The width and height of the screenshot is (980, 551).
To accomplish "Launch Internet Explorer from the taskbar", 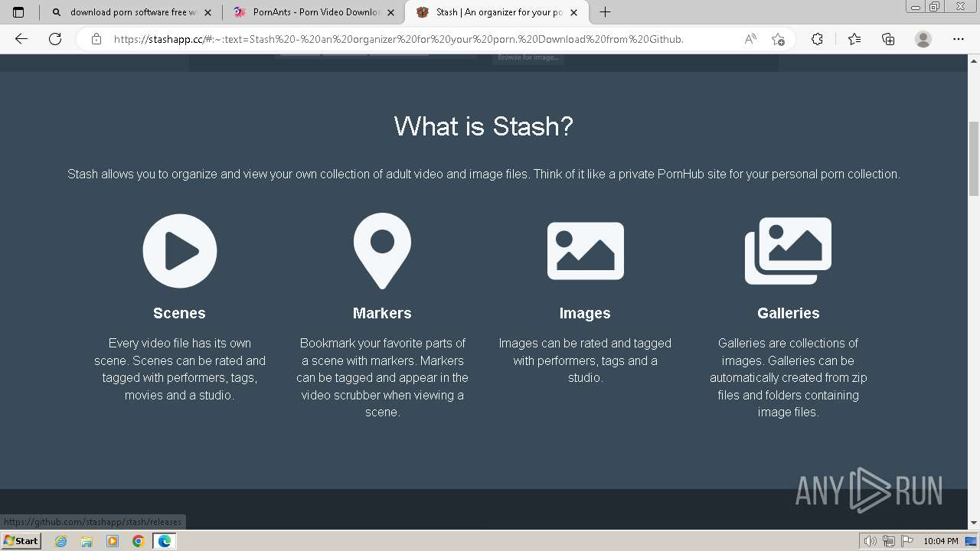I will (60, 541).
